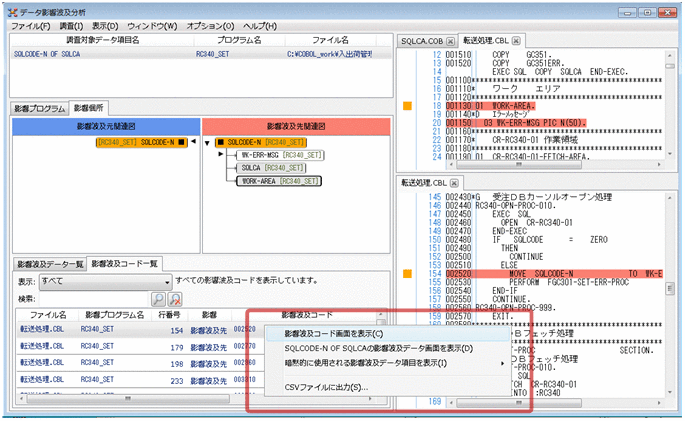Close the upper 転送処理.CBL tab X icon

(516, 41)
